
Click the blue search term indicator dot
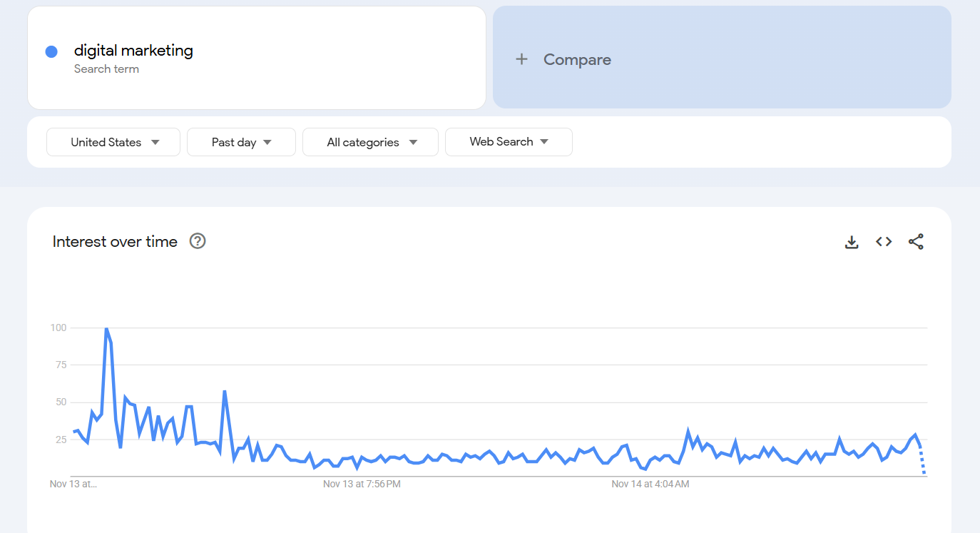[51, 51]
